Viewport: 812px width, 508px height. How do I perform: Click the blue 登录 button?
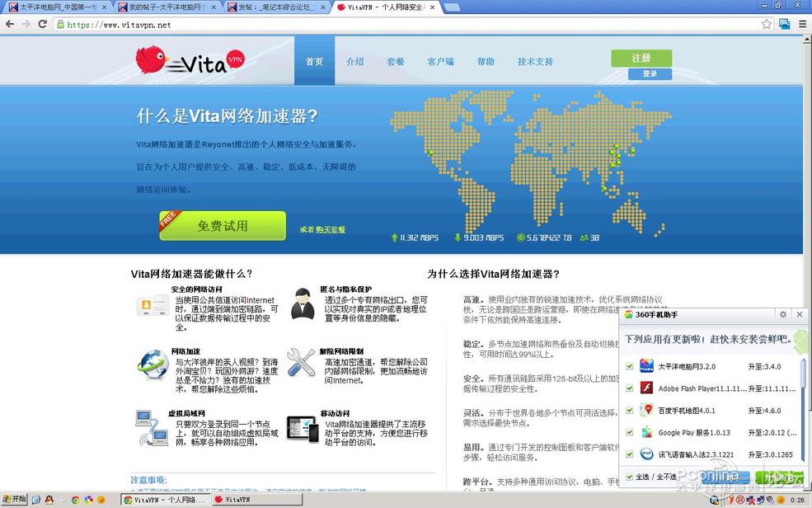[x=650, y=74]
